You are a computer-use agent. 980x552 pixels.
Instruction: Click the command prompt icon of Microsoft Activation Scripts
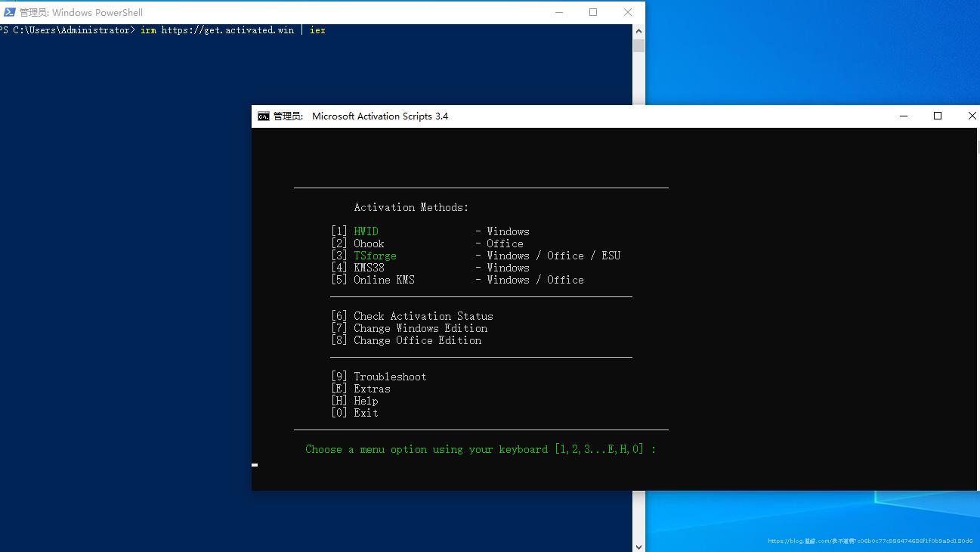point(264,116)
